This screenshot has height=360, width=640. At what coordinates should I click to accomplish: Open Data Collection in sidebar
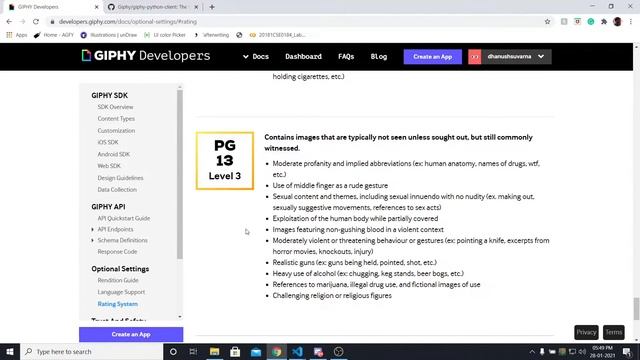tap(117, 190)
